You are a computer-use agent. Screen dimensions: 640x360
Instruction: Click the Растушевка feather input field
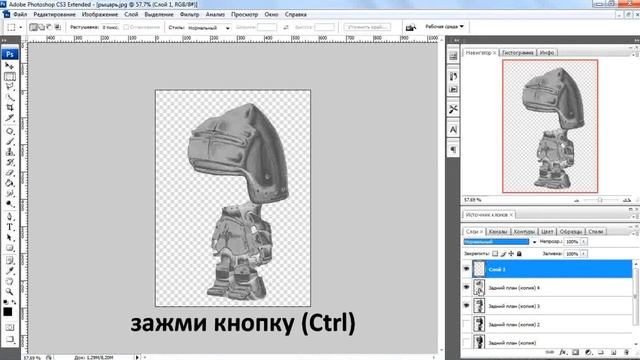pyautogui.click(x=110, y=27)
